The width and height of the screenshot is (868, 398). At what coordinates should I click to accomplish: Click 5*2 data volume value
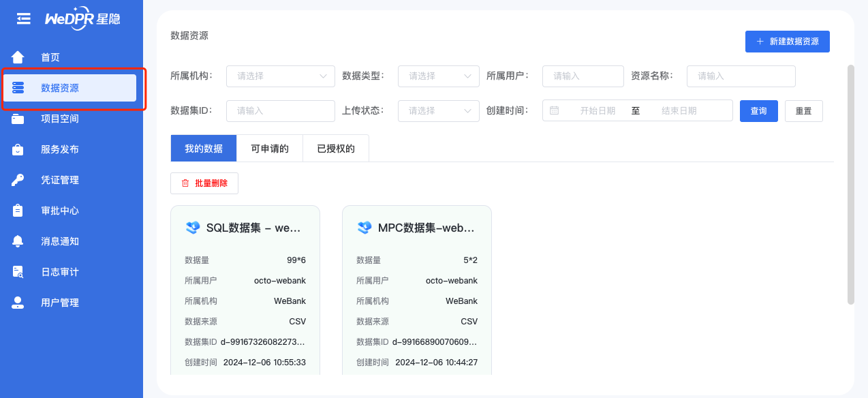pos(470,260)
